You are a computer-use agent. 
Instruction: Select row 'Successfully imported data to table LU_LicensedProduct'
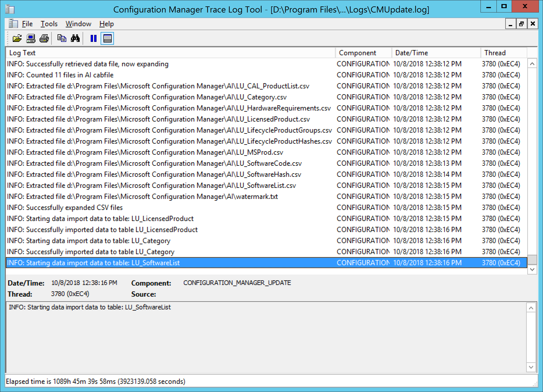coord(267,229)
